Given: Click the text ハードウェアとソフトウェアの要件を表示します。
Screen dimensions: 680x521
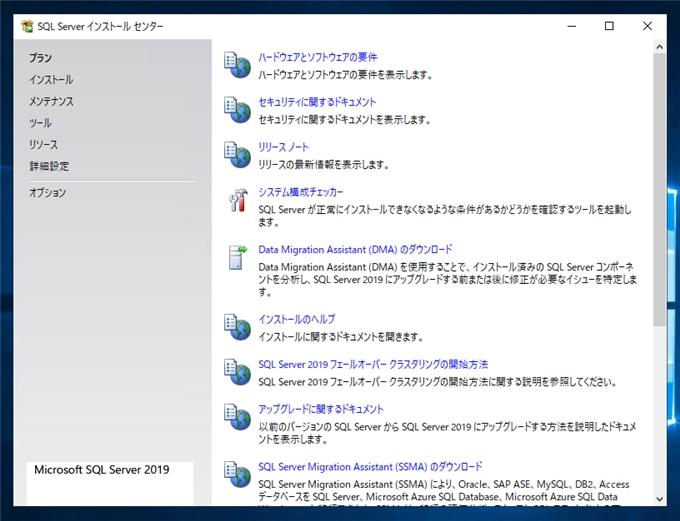Looking at the screenshot, I should click(x=346, y=75).
